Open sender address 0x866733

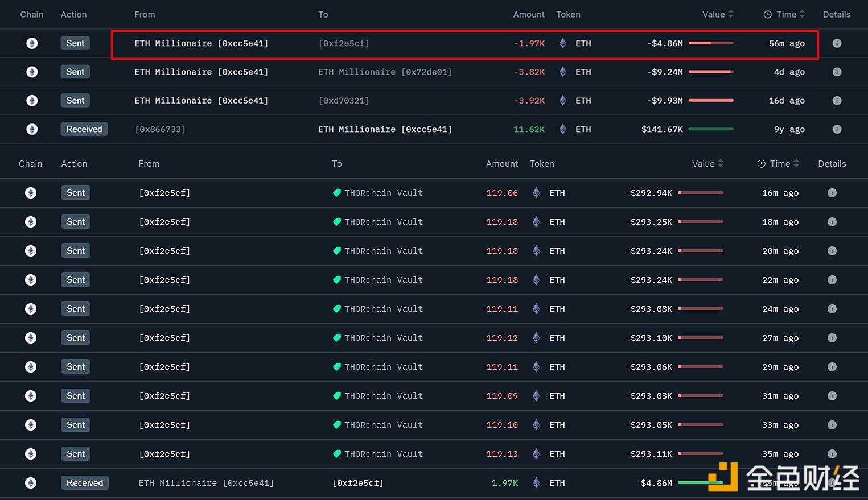(160, 130)
